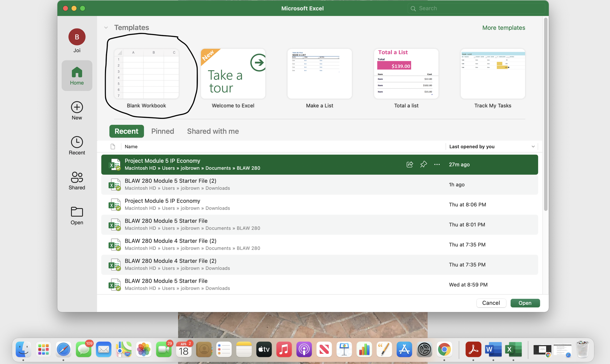Image resolution: width=610 pixels, height=364 pixels.
Task: Click the Cancel button
Action: (491, 303)
